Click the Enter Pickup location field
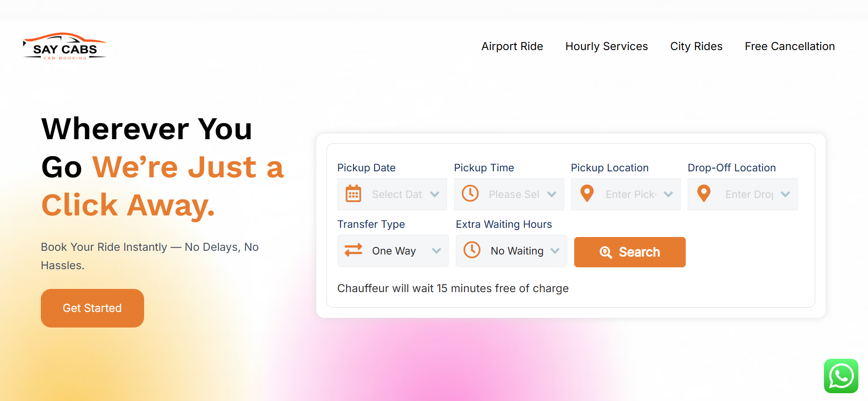 (631, 194)
